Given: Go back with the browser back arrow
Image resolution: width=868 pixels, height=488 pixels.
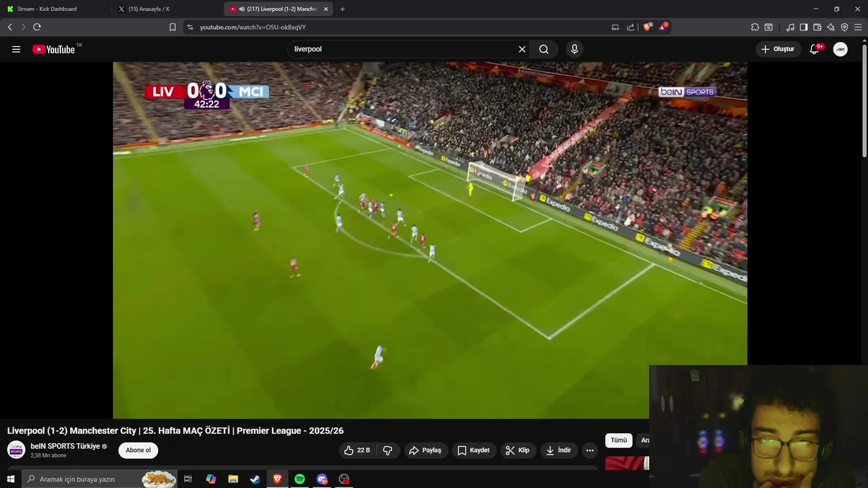Looking at the screenshot, I should tap(9, 27).
